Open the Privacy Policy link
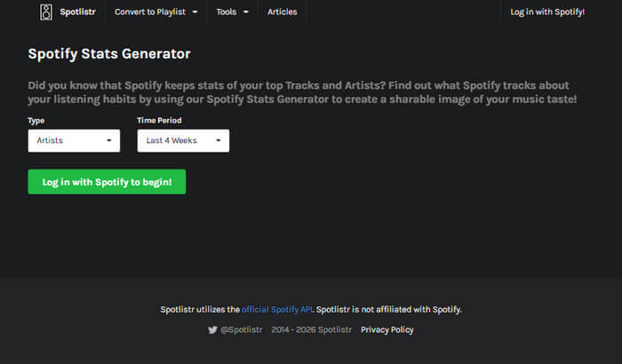This screenshot has height=364, width=622. (387, 330)
